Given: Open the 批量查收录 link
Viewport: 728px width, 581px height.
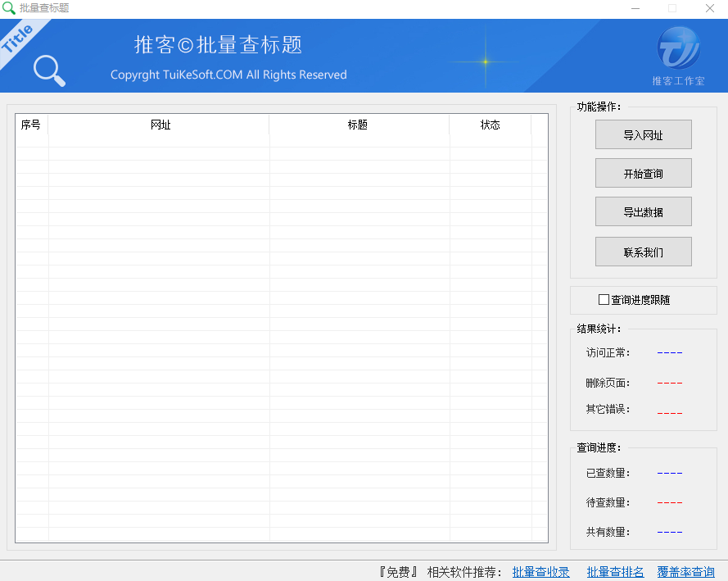Looking at the screenshot, I should 540,571.
